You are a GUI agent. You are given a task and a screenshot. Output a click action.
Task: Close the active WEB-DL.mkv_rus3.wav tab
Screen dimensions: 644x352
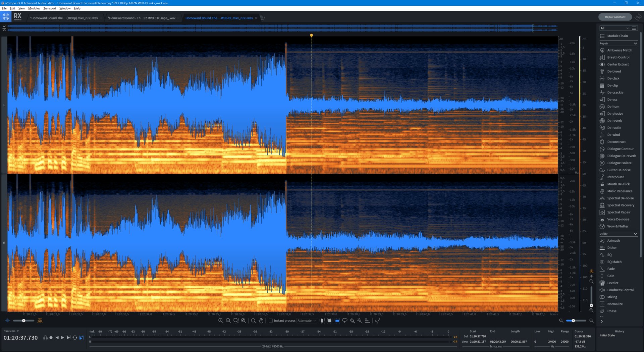coord(256,18)
